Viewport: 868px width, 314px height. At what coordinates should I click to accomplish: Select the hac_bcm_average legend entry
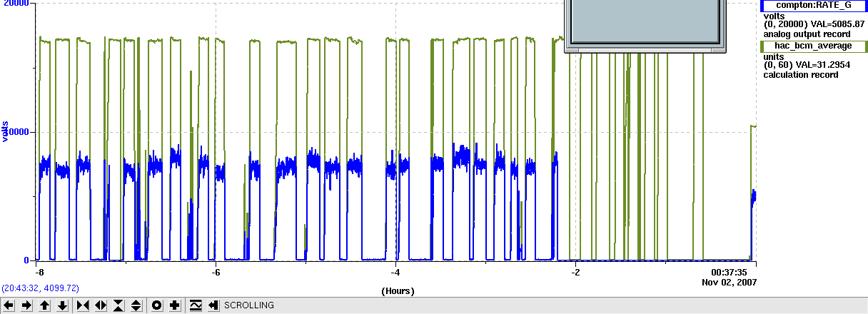(x=812, y=46)
